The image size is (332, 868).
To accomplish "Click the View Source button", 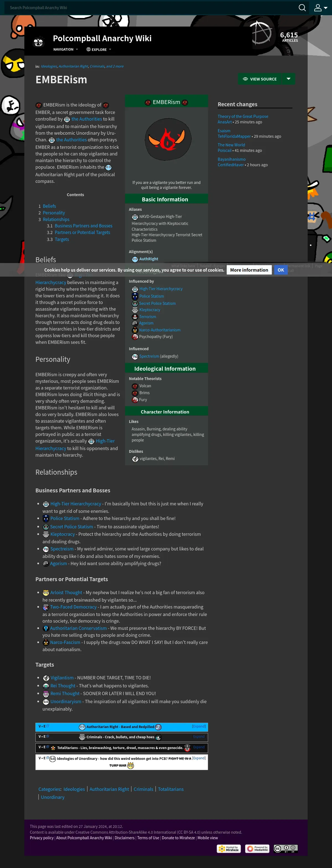I will pos(260,79).
